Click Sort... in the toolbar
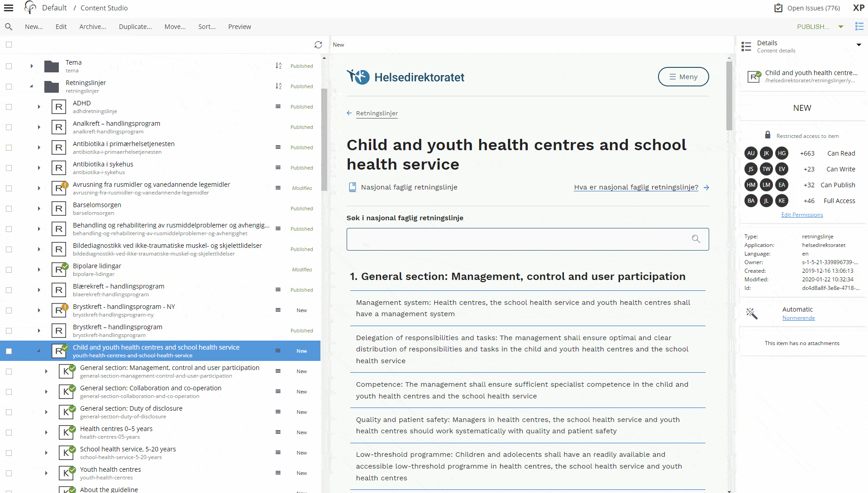Screen dimensions: 868x493 point(207,27)
